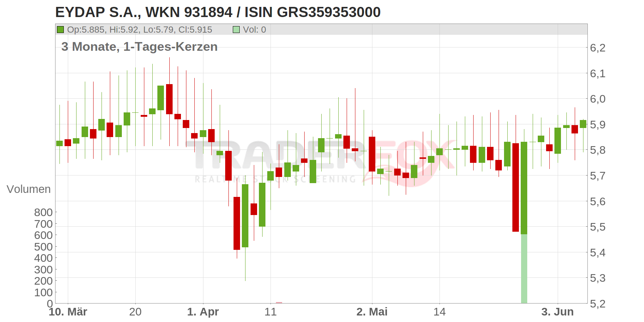Screen dimensions: 644x322
Task: Click the 6,2 price axis label
Action: pyautogui.click(x=598, y=48)
